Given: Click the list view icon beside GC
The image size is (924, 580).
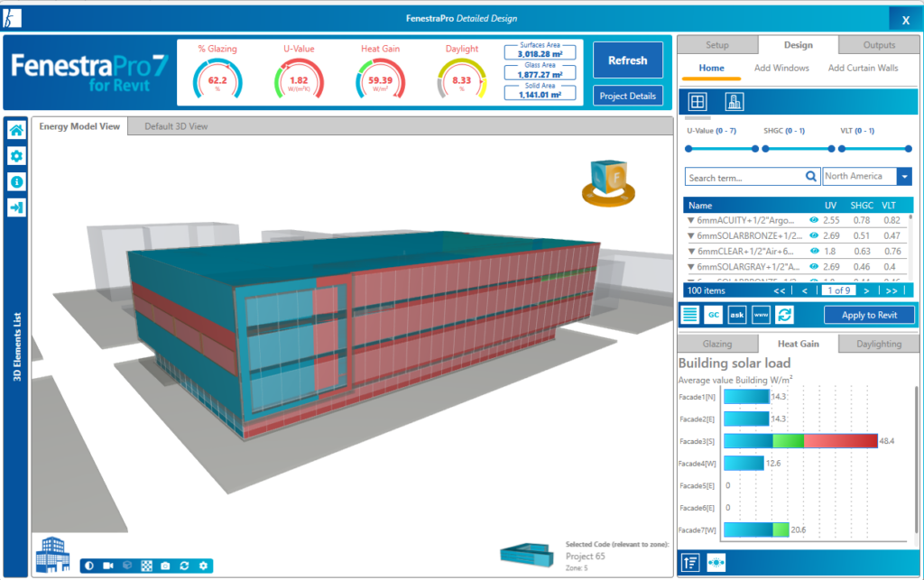Looking at the screenshot, I should click(x=690, y=315).
